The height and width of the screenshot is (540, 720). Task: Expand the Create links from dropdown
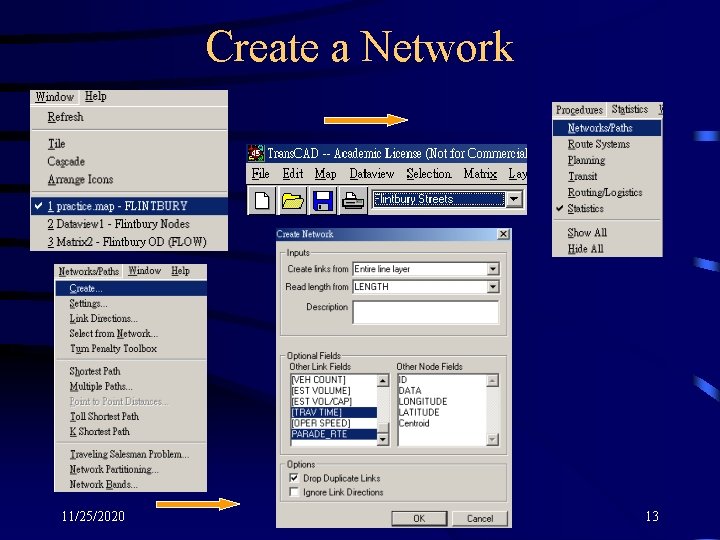pyautogui.click(x=493, y=269)
